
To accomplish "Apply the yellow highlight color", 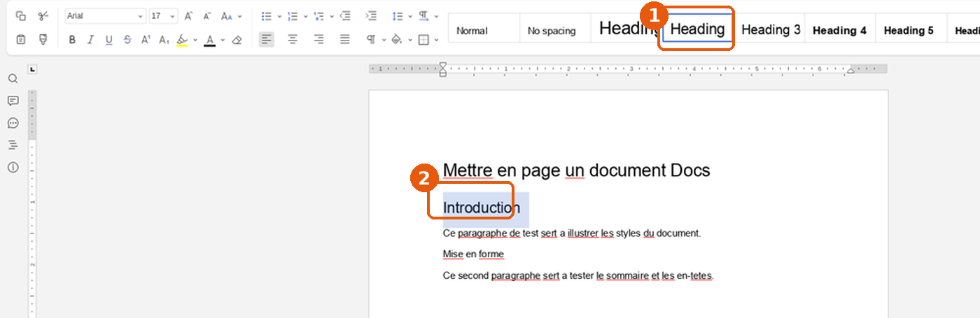I will pyautogui.click(x=182, y=41).
